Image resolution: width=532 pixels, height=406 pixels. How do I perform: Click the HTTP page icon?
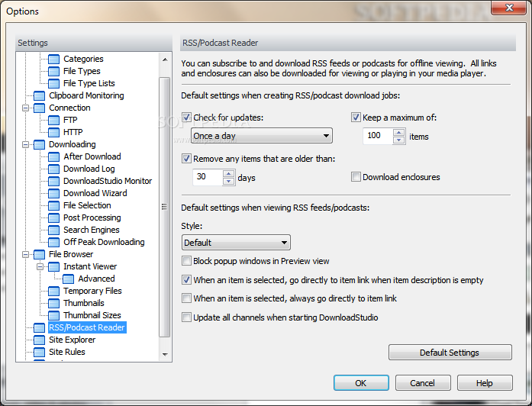click(53, 132)
